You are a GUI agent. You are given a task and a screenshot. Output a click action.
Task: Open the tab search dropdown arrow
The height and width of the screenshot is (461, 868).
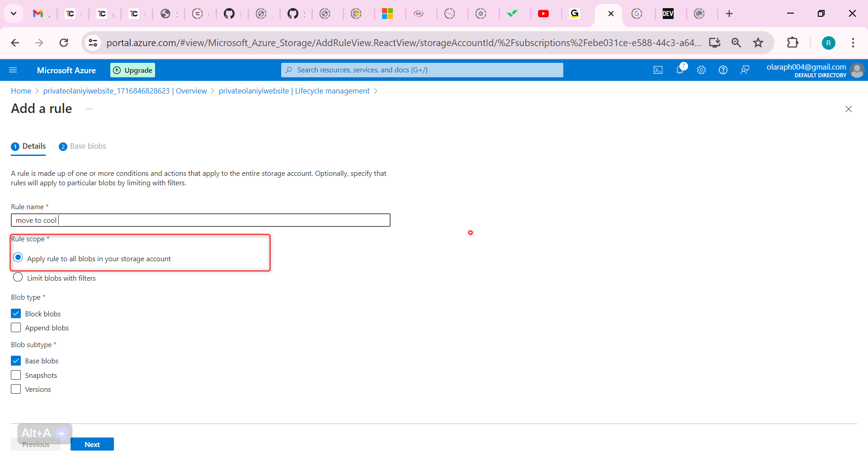coord(14,14)
